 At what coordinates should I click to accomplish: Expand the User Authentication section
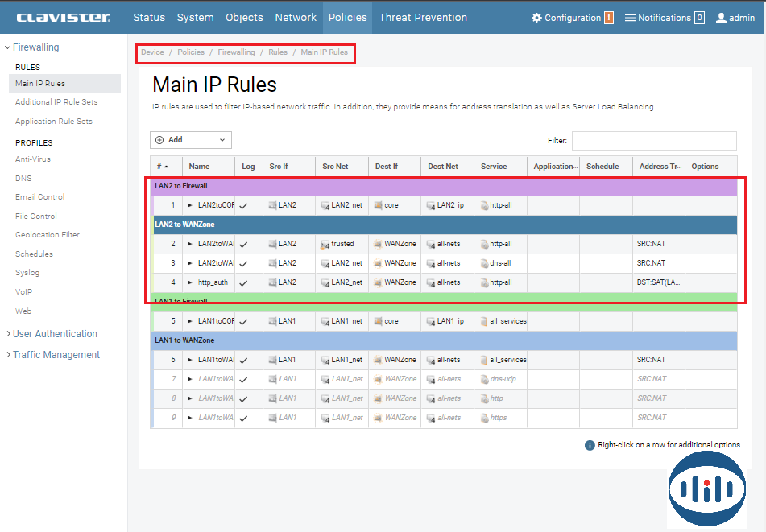54,334
